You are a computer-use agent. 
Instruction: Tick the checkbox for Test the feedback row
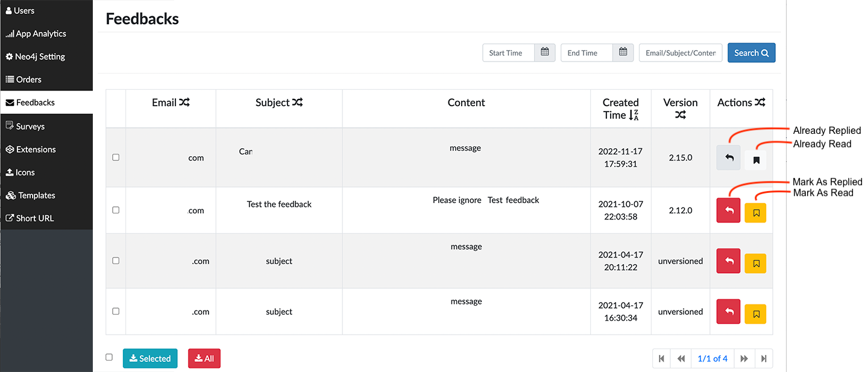(x=116, y=210)
